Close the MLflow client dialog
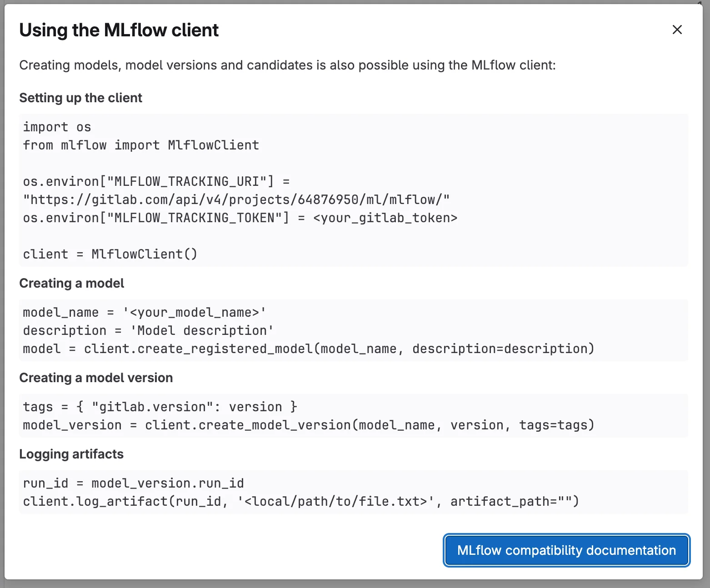Screen dimensions: 710x588 [677, 30]
